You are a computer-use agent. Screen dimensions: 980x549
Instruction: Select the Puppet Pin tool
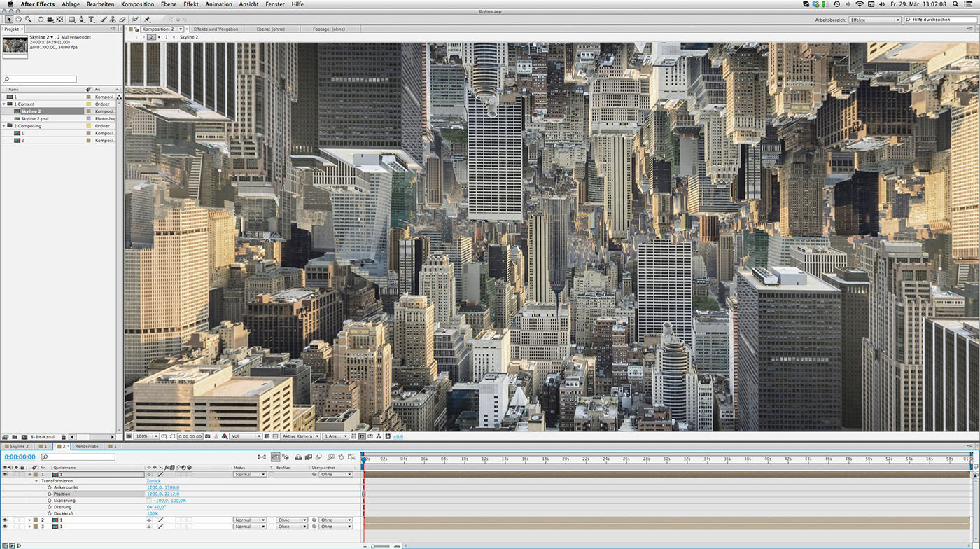(x=147, y=20)
